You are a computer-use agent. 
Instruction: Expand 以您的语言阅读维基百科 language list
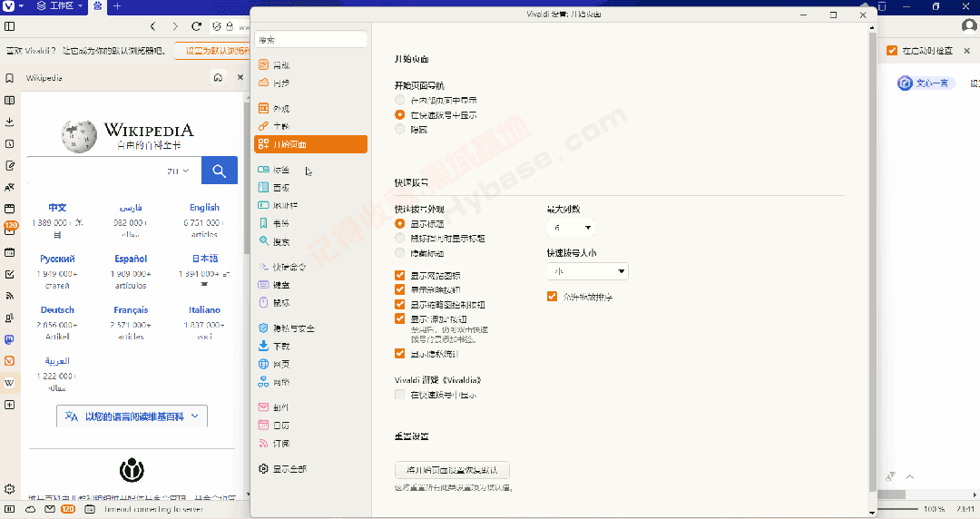pos(132,416)
